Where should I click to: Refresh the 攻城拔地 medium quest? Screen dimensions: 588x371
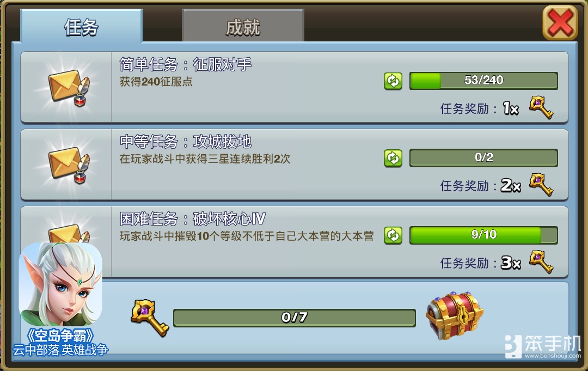(393, 159)
